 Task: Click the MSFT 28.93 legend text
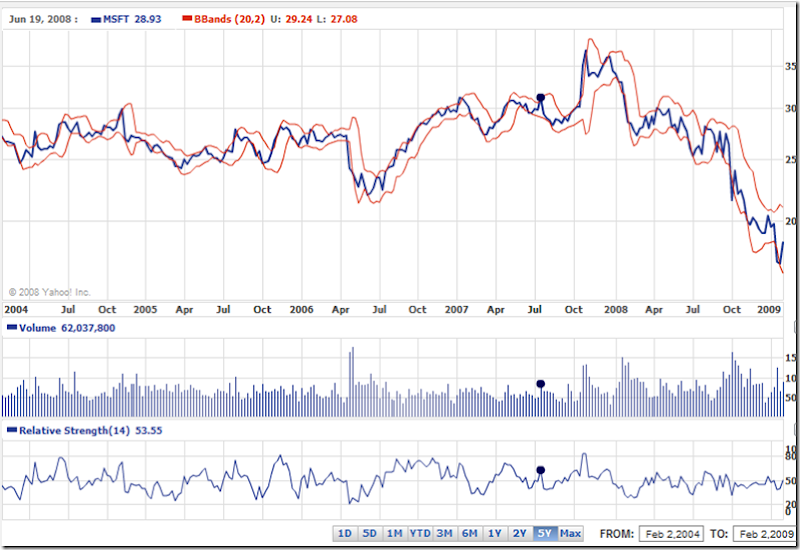[x=132, y=19]
